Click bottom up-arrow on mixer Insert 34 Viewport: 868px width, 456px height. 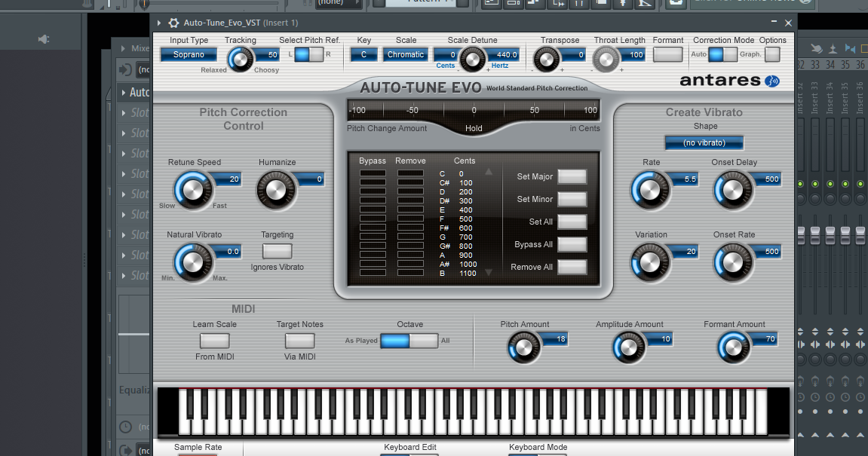click(x=830, y=436)
